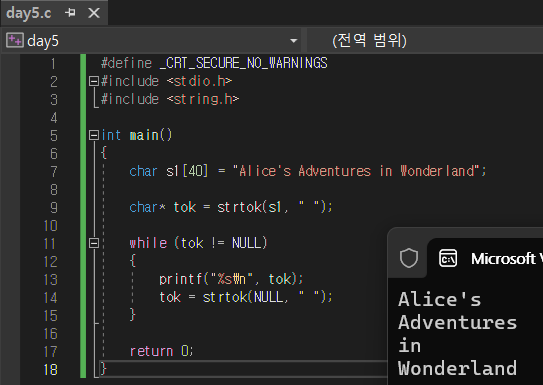Screen dimensions: 543x385
Task: Open the day5 project dropdown arrow
Action: [x=293, y=41]
